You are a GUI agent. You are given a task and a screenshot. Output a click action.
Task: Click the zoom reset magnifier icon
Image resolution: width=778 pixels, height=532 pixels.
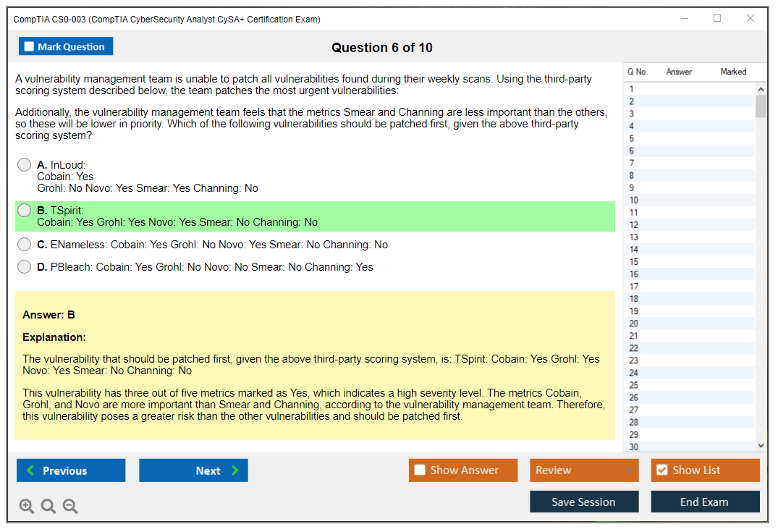pyautogui.click(x=48, y=507)
